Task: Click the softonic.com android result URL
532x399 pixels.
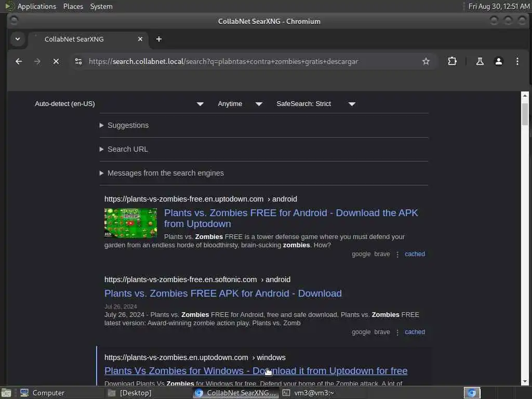Action: 197,280
